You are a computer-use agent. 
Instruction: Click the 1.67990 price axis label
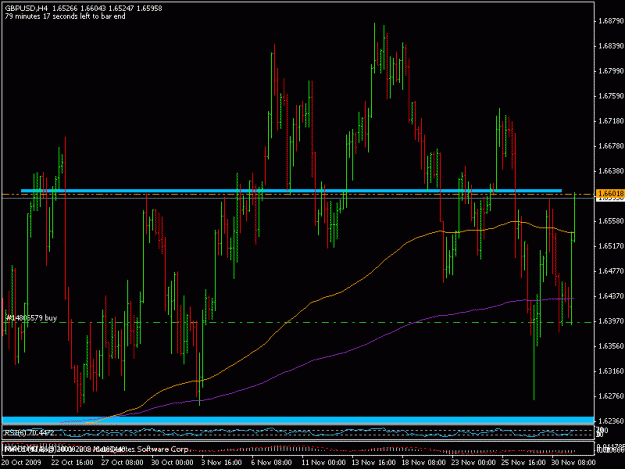pyautogui.click(x=611, y=71)
